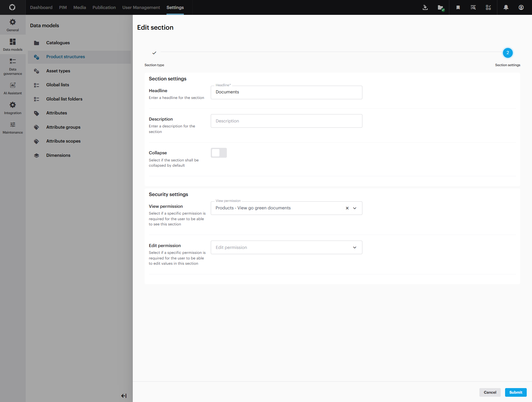Open the user account profile icon
Image resolution: width=532 pixels, height=402 pixels.
tap(521, 7)
